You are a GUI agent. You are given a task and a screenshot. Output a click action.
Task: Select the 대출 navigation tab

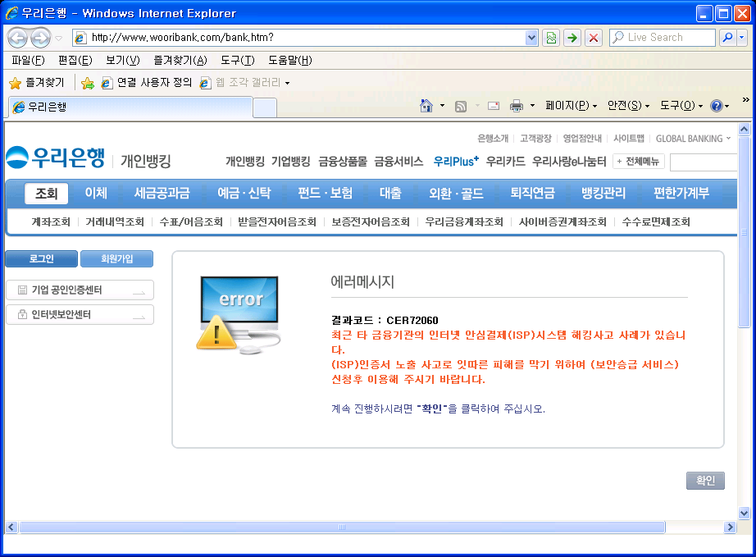pos(390,194)
